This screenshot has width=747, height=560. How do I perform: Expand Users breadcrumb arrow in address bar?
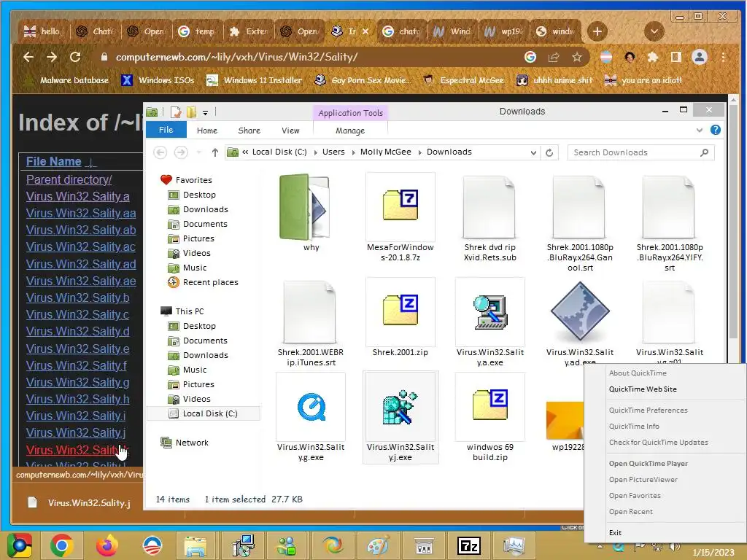coord(353,152)
